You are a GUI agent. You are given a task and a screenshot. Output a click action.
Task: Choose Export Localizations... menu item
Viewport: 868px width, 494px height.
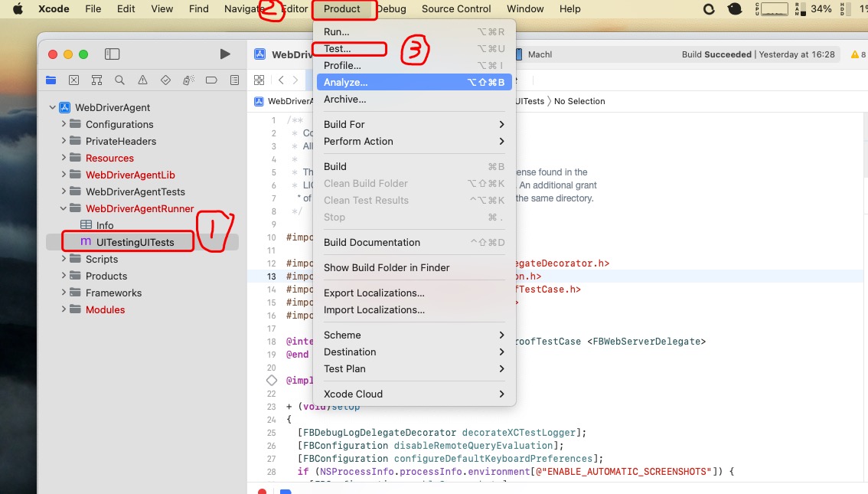[414, 293]
